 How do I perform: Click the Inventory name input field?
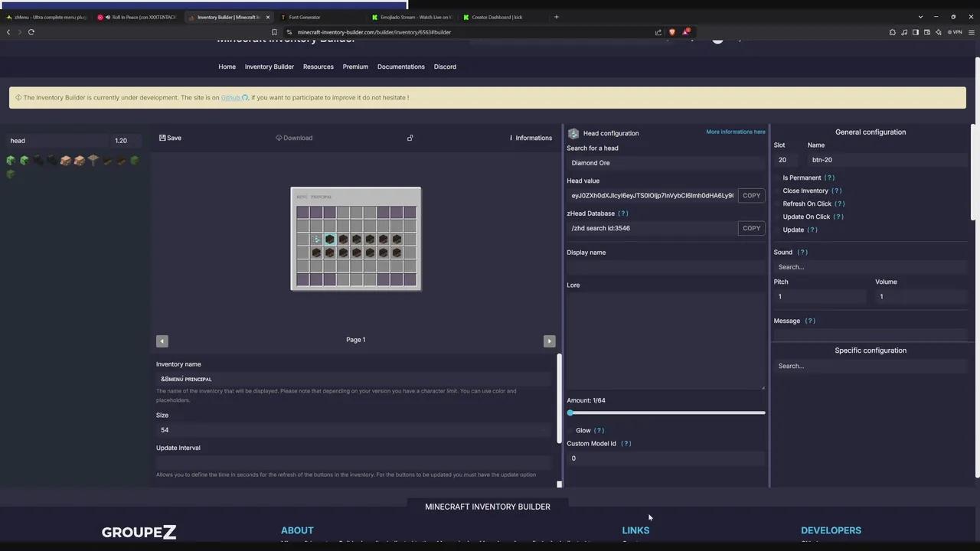(x=353, y=379)
